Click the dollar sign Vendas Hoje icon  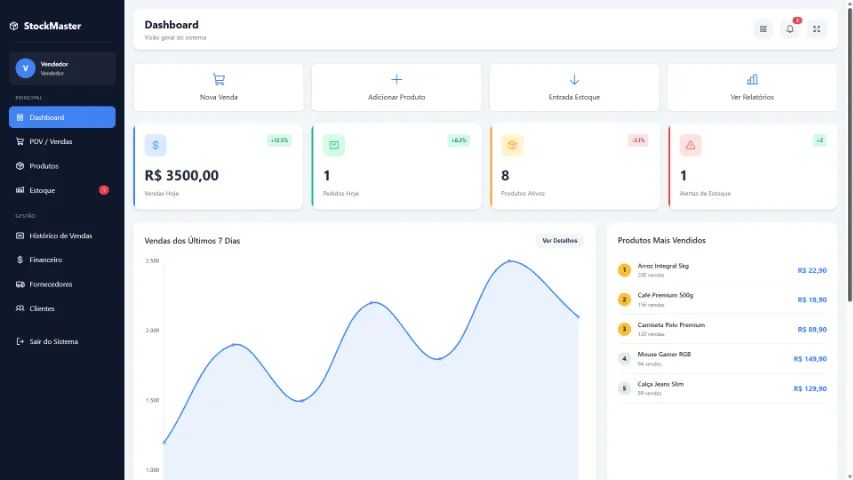tap(155, 145)
